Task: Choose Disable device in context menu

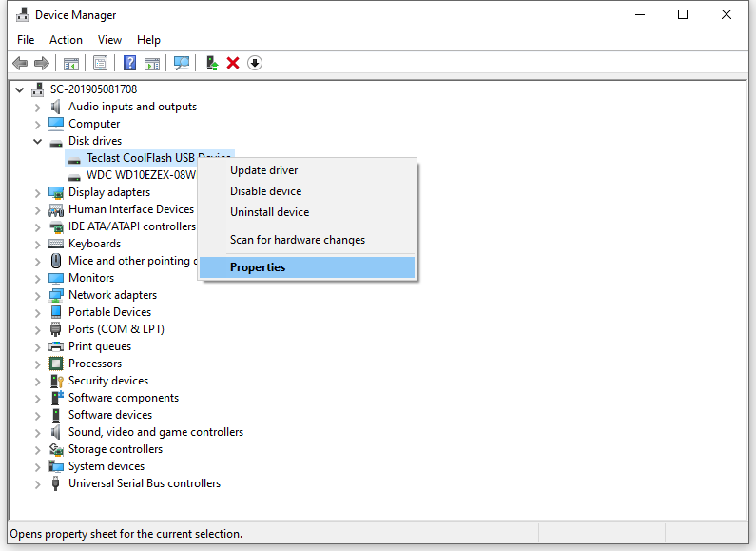Action: coord(265,191)
